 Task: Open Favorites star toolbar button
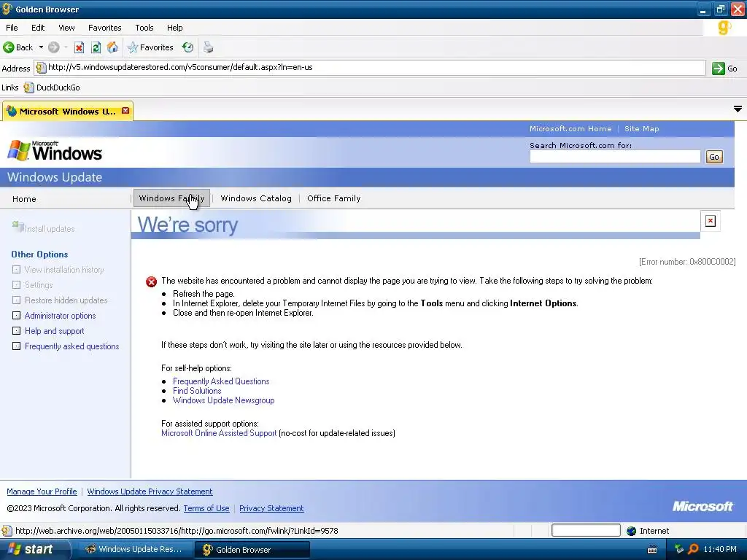click(x=150, y=47)
